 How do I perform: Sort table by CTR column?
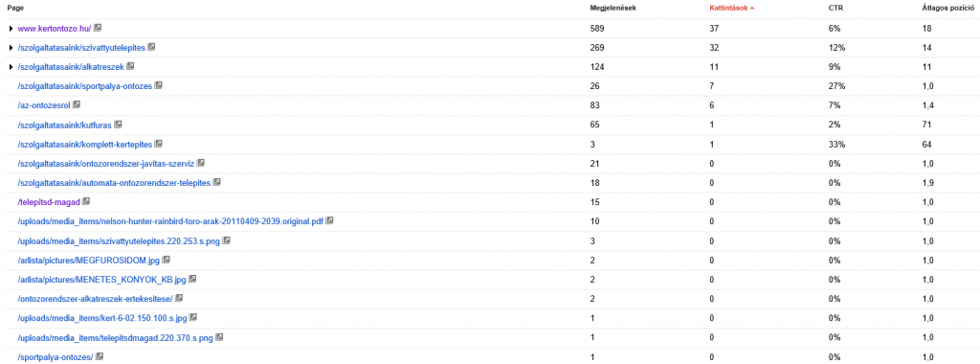tap(835, 8)
